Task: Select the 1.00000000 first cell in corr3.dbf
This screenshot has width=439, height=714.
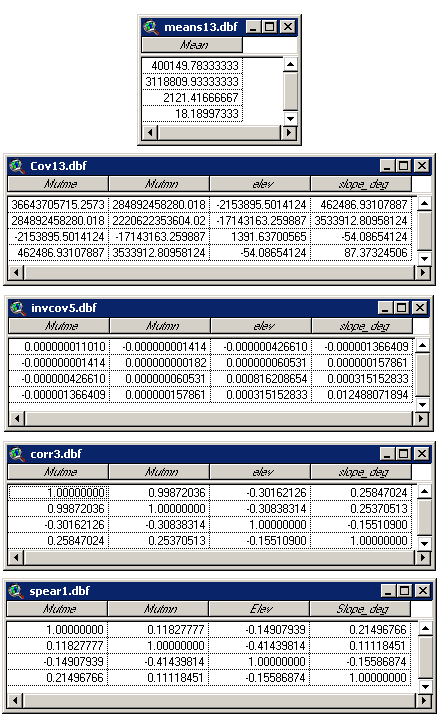Action: pyautogui.click(x=58, y=493)
